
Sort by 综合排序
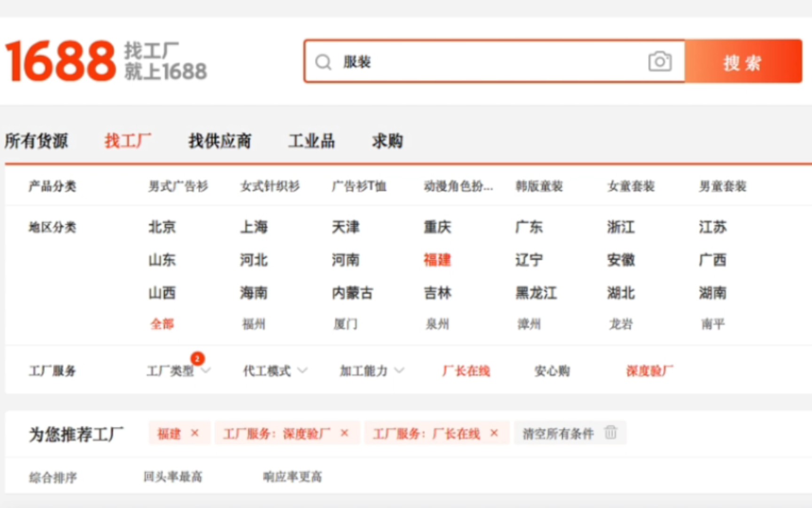[x=53, y=477]
